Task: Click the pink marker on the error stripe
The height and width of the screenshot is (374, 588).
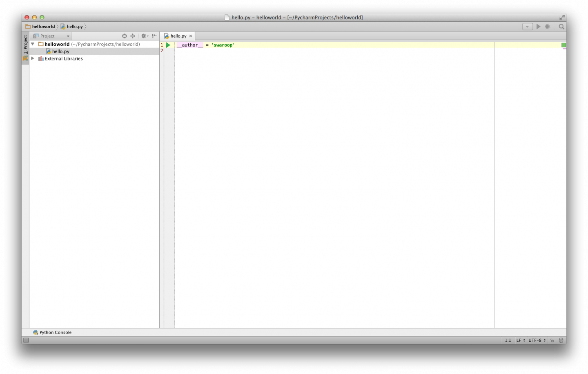Action: click(564, 49)
